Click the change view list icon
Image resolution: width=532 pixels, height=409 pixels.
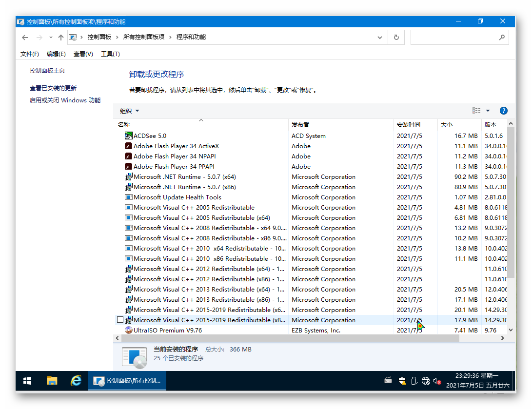(x=476, y=111)
